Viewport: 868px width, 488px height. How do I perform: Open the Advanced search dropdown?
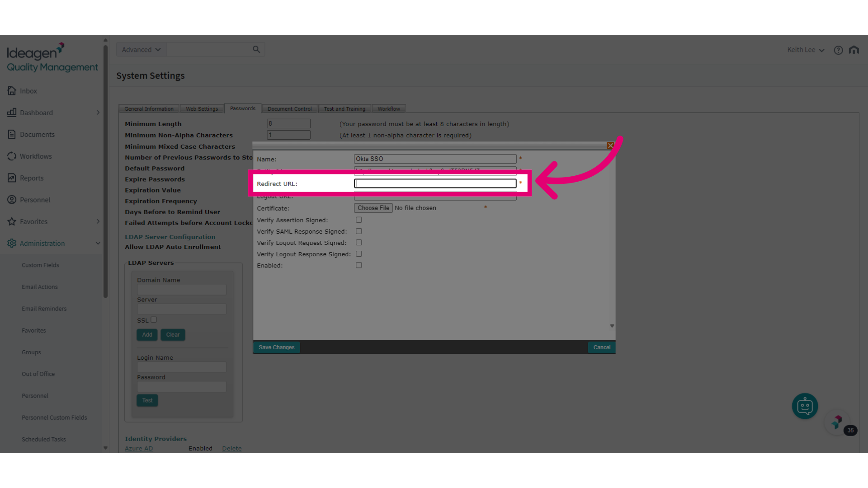141,50
